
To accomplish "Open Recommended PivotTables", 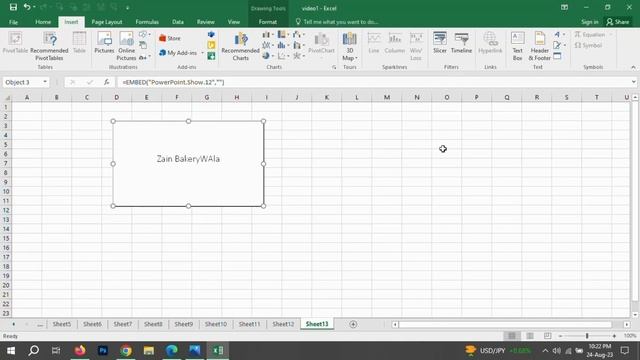I will (x=49, y=46).
